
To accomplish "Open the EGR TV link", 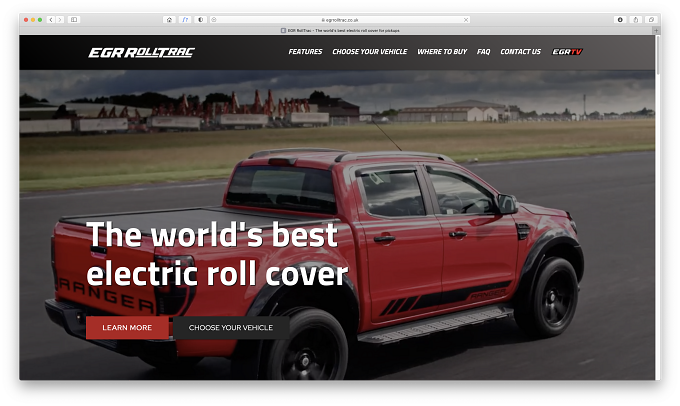I will point(567,52).
